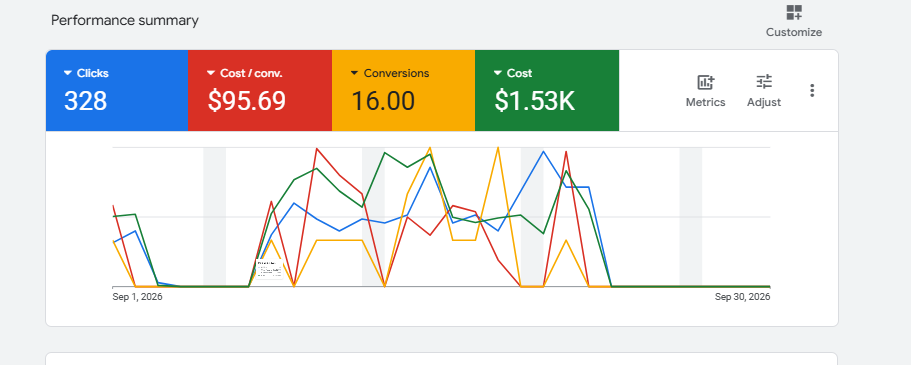Expand the Cost metric dropdown arrow
911x365 pixels.
point(497,73)
